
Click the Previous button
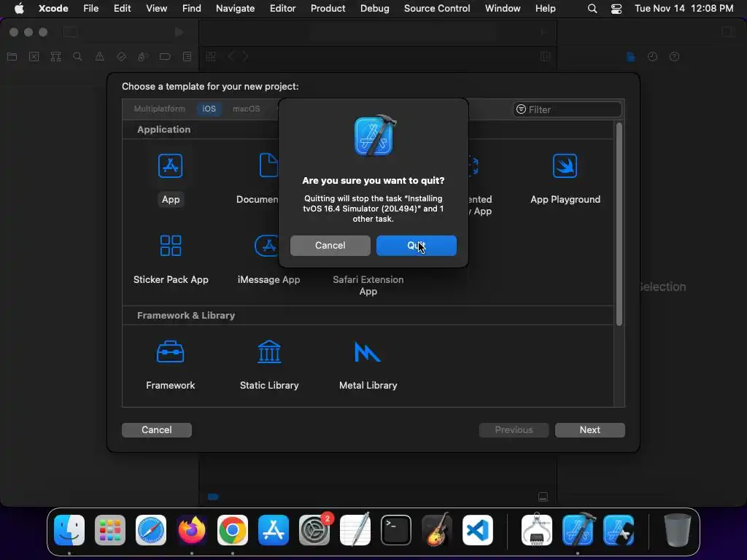pos(514,429)
